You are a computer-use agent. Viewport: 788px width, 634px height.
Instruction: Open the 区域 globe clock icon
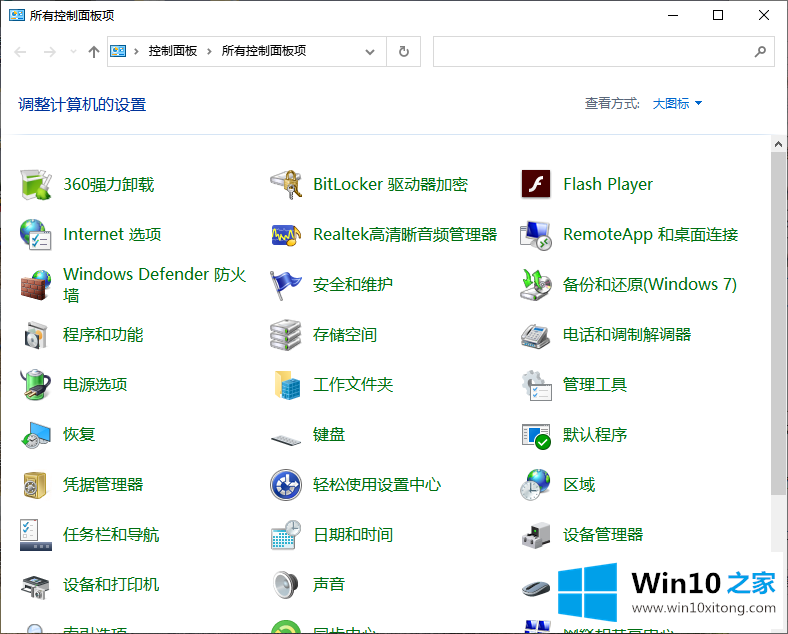(536, 485)
